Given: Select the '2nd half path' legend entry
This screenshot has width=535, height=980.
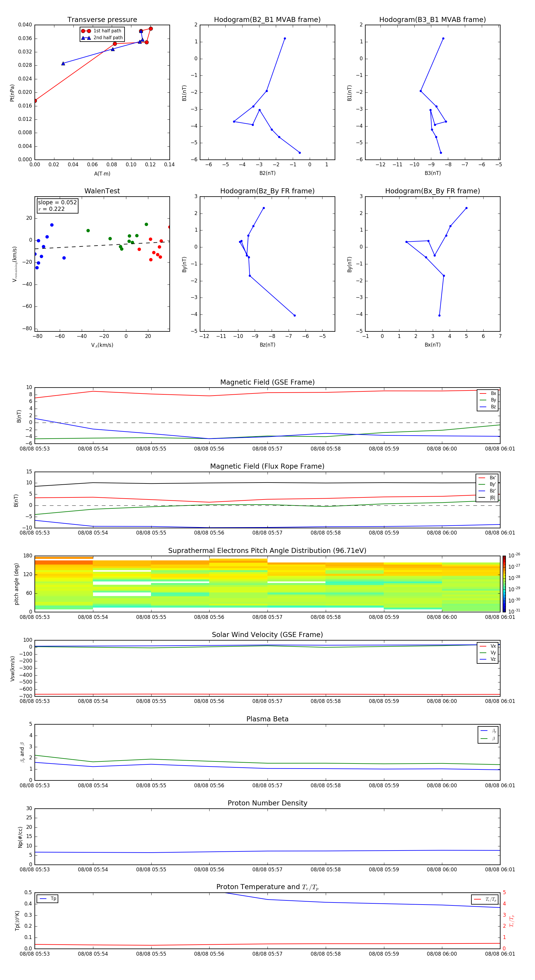Looking at the screenshot, I should [x=103, y=38].
